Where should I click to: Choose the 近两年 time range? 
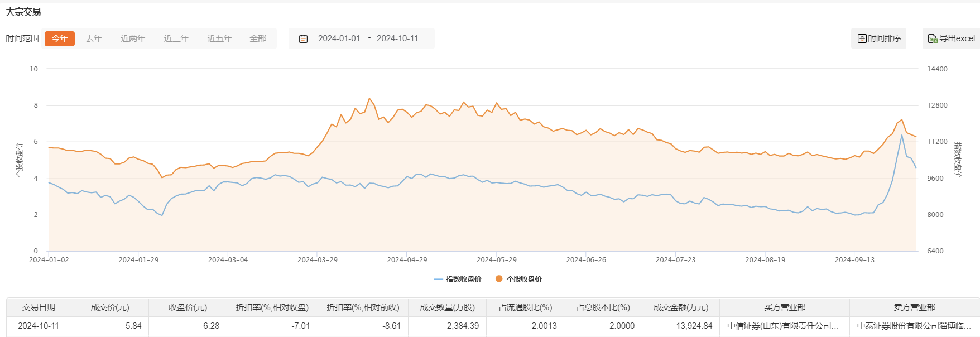coord(133,38)
